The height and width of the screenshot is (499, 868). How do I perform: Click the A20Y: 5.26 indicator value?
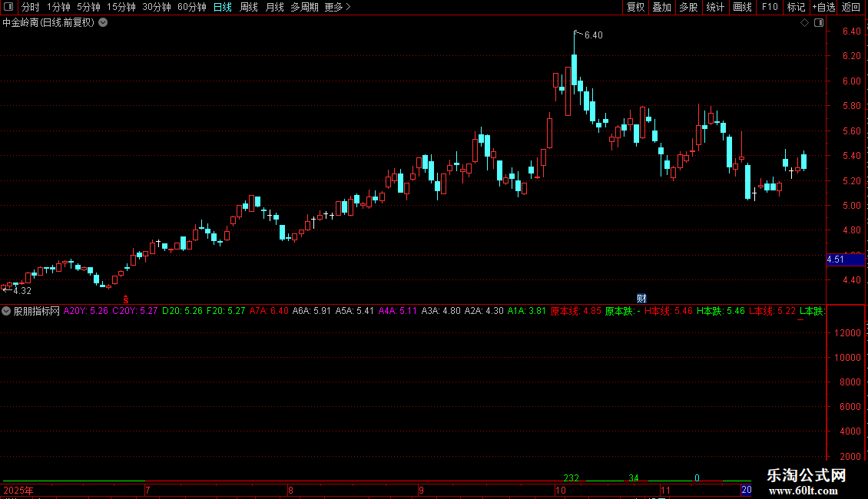(86, 312)
